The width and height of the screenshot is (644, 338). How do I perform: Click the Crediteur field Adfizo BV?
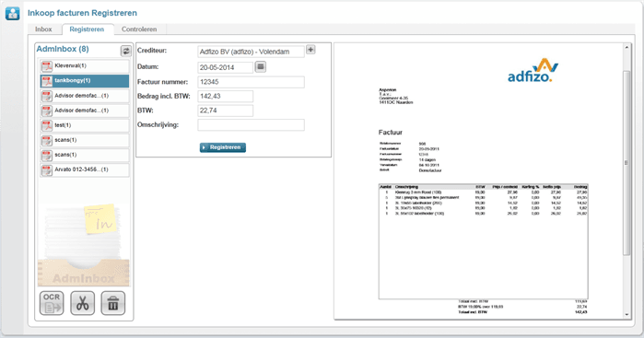tap(251, 52)
